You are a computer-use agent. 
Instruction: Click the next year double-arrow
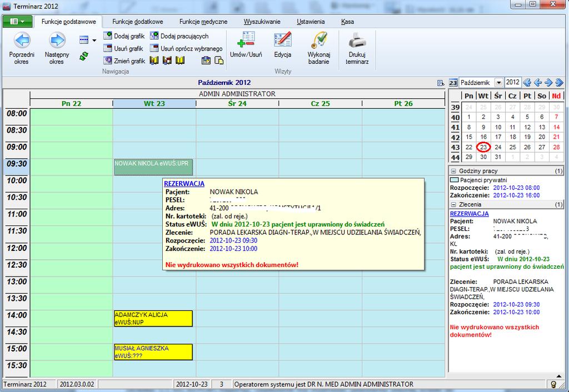559,83
